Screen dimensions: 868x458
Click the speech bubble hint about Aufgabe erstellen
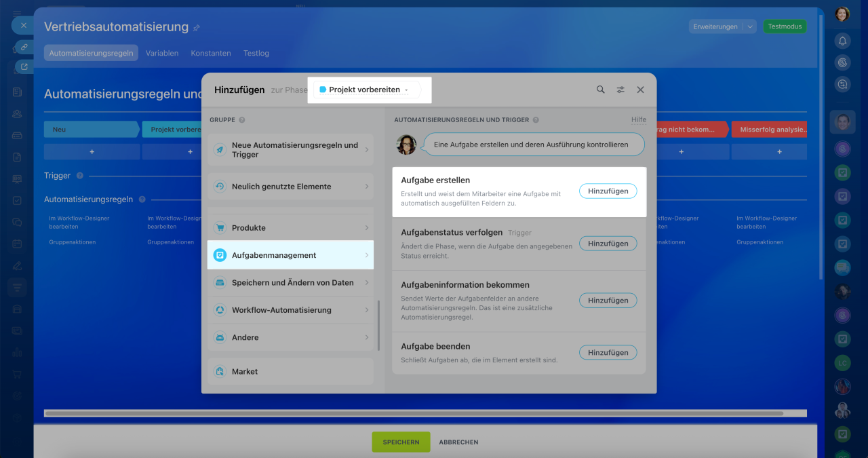(x=534, y=145)
